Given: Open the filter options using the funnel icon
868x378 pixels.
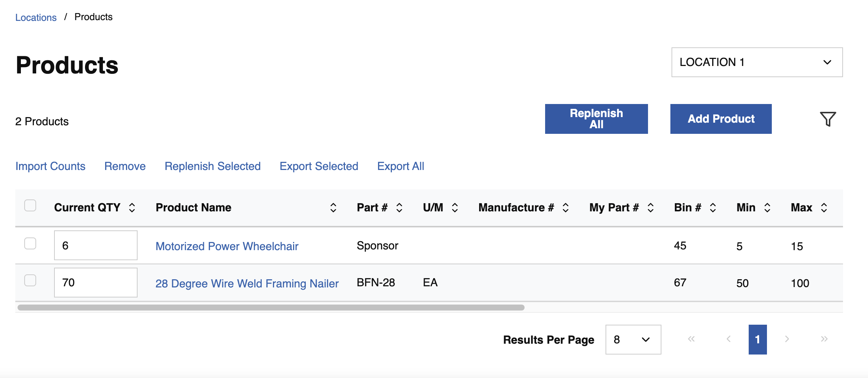Looking at the screenshot, I should click(828, 119).
